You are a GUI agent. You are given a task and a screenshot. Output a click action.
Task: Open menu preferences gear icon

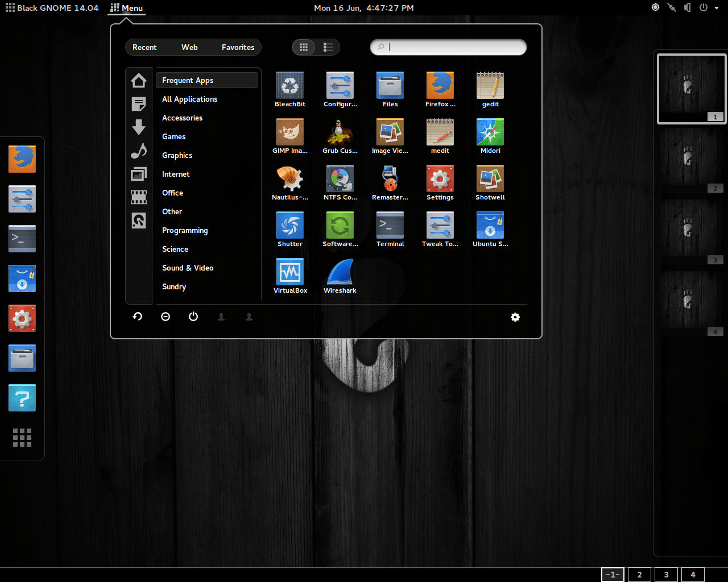click(515, 317)
